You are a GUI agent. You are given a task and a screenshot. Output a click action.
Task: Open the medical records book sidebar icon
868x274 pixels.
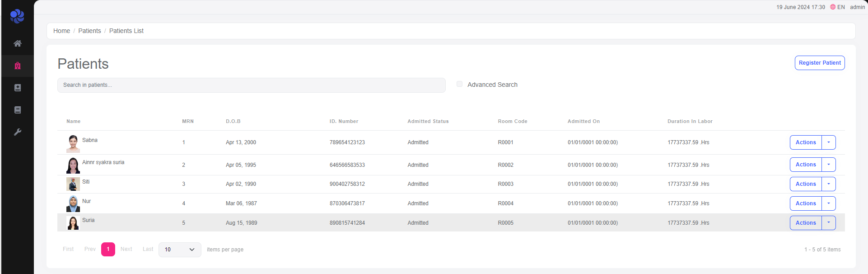(x=18, y=88)
